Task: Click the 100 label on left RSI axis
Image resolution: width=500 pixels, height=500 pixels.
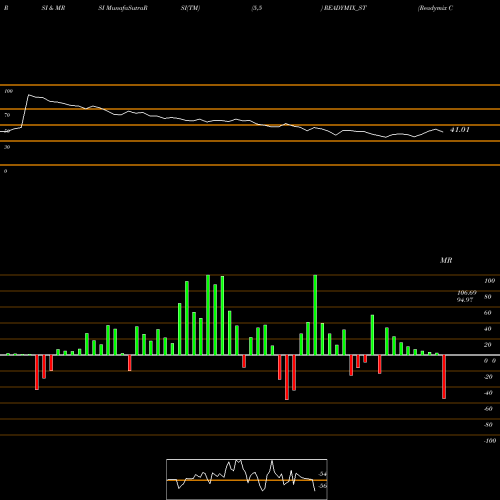Action: coord(8,91)
